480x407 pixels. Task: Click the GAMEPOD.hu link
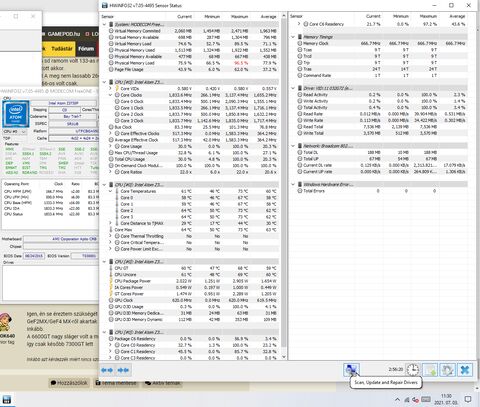pyautogui.click(x=64, y=34)
